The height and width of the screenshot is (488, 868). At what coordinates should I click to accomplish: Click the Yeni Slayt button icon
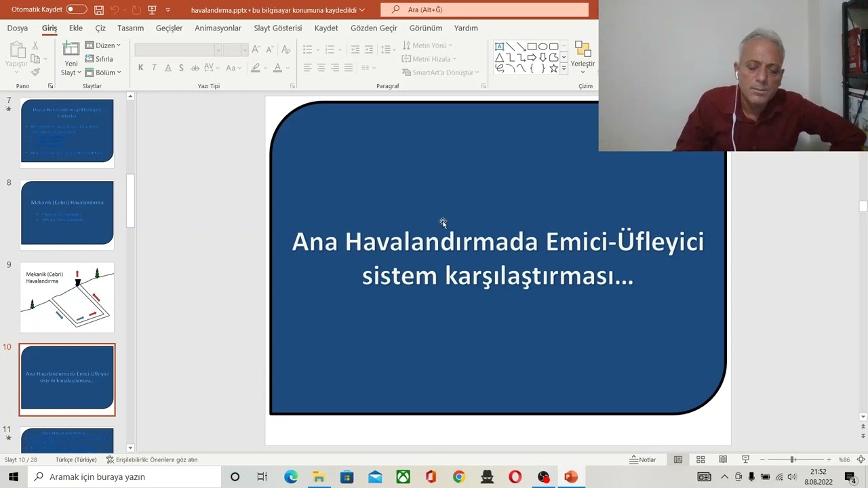(x=71, y=49)
